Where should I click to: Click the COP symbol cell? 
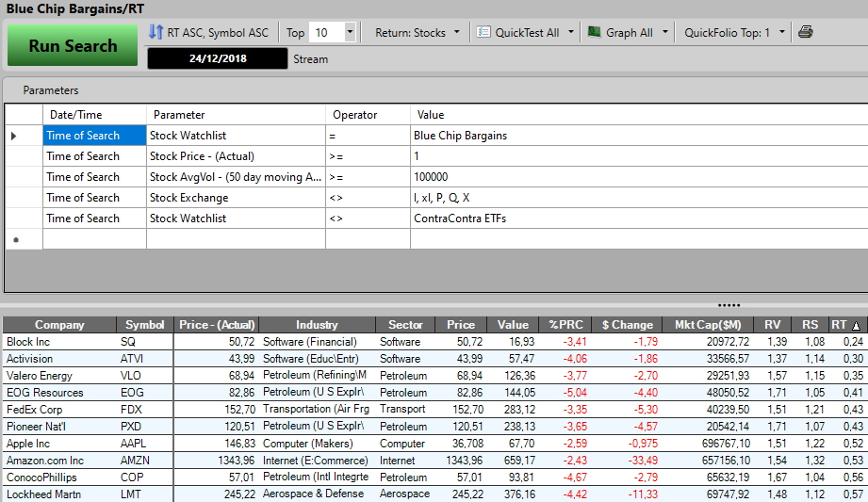pyautogui.click(x=145, y=478)
